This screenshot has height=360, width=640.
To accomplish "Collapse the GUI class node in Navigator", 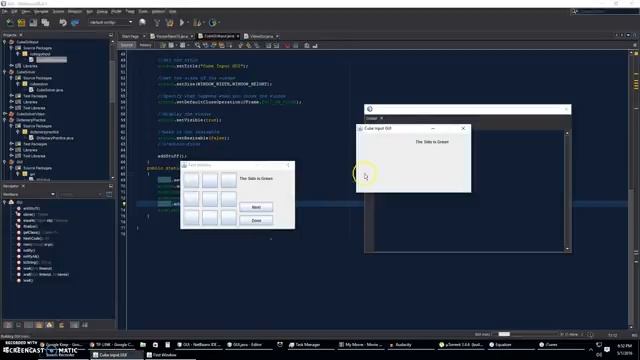I will (5, 202).
